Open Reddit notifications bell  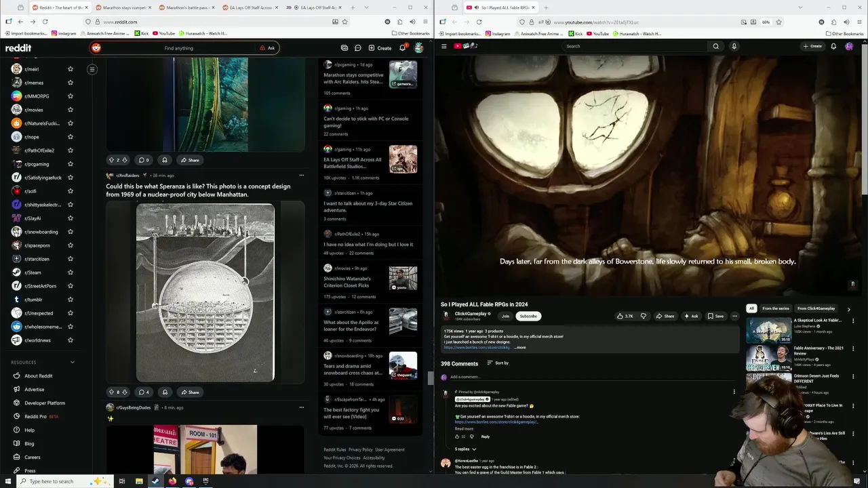402,48
